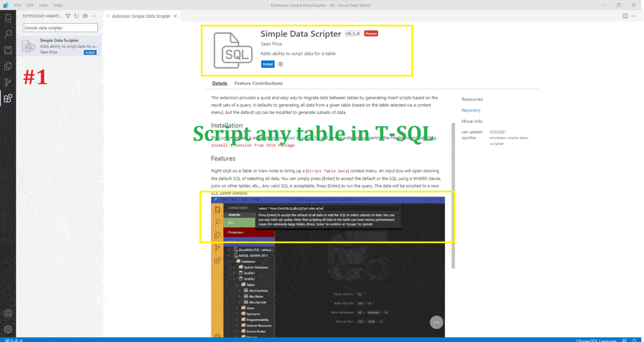Install Simple Data Scripter from sidebar list
Image resolution: width=644 pixels, height=342 pixels.
point(90,53)
